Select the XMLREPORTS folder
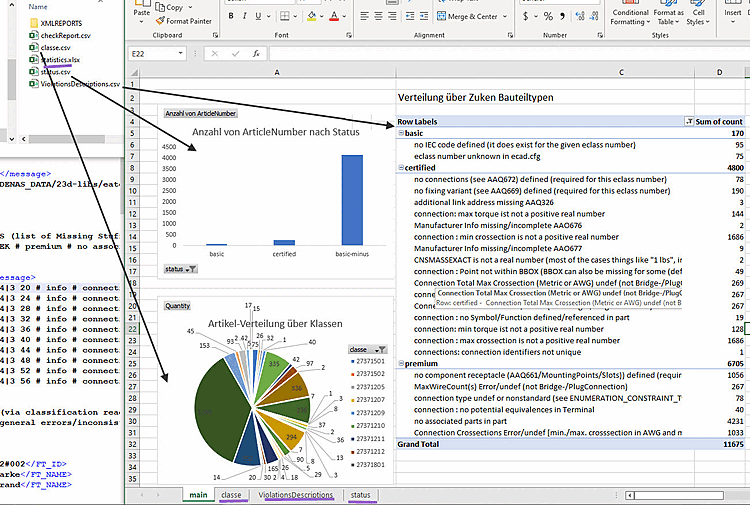Image resolution: width=750 pixels, height=505 pixels. [62, 21]
